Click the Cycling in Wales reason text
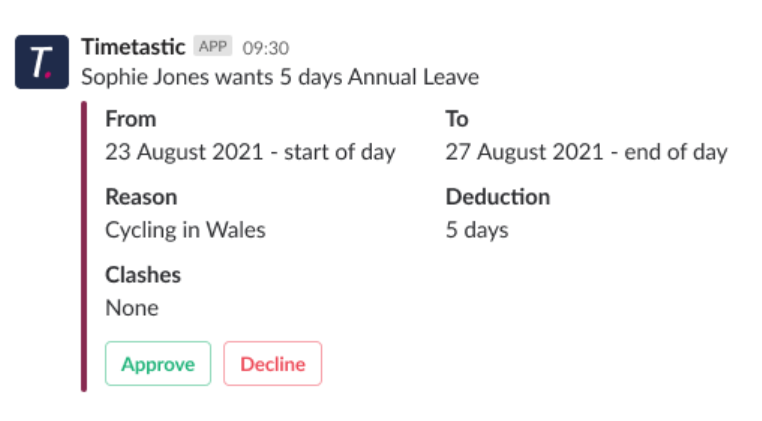This screenshot has width=762, height=421. 186,230
